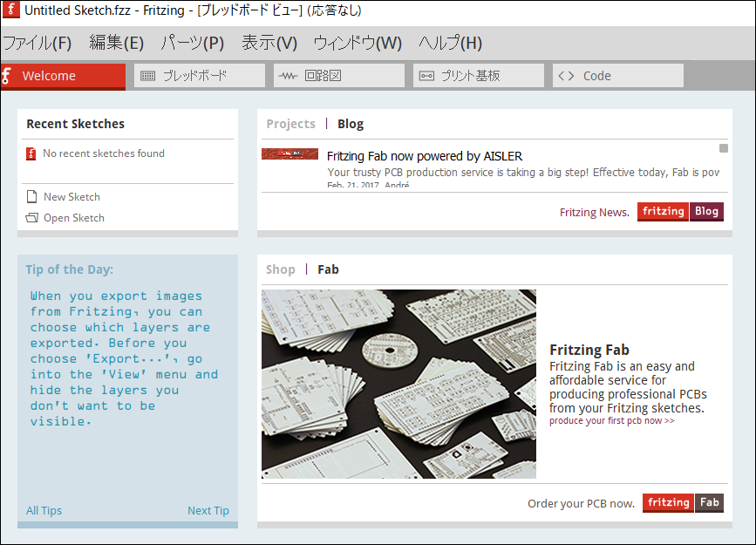Click the produce your first pcb now link
Screen dimensions: 756x545
pyautogui.click(x=612, y=420)
